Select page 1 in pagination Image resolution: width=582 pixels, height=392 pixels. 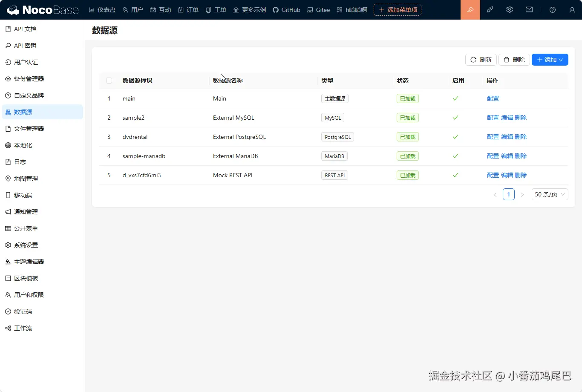(x=509, y=194)
